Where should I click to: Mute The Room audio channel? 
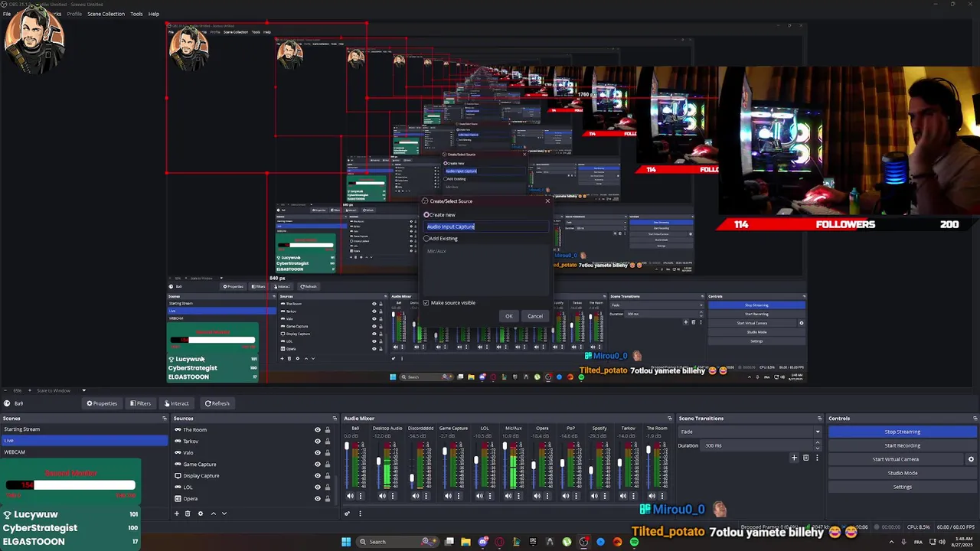click(x=652, y=496)
